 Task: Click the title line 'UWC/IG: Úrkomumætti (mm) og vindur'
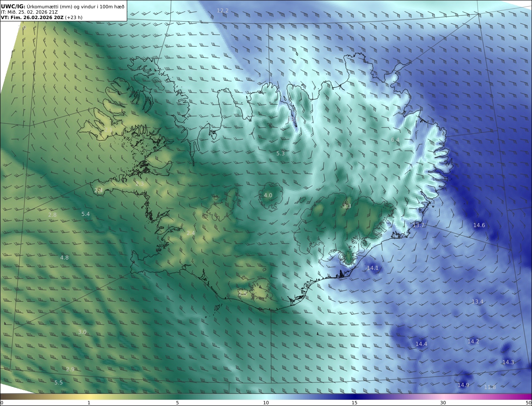pyautogui.click(x=63, y=6)
